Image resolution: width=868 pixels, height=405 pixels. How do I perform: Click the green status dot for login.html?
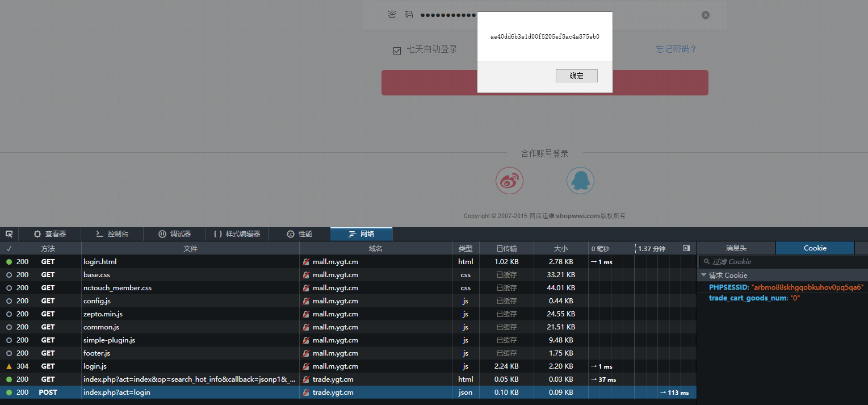point(9,262)
